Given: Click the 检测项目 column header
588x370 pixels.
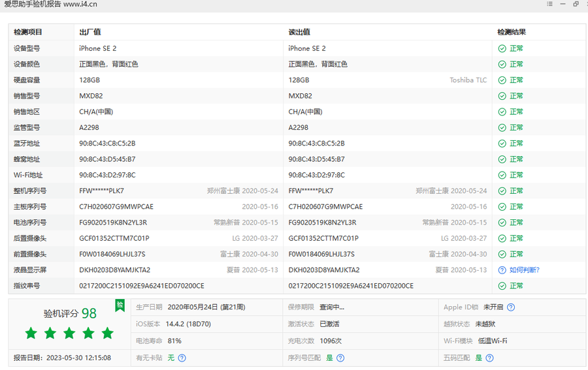Looking at the screenshot, I should (x=27, y=32).
